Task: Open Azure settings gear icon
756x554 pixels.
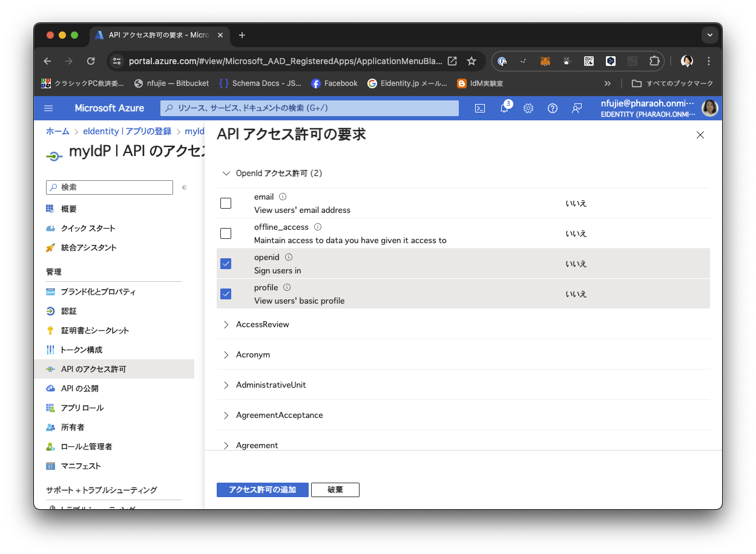Action: (528, 108)
